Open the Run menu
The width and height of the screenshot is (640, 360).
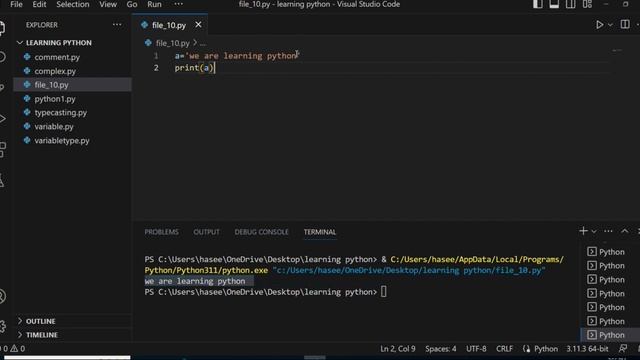coord(154,4)
